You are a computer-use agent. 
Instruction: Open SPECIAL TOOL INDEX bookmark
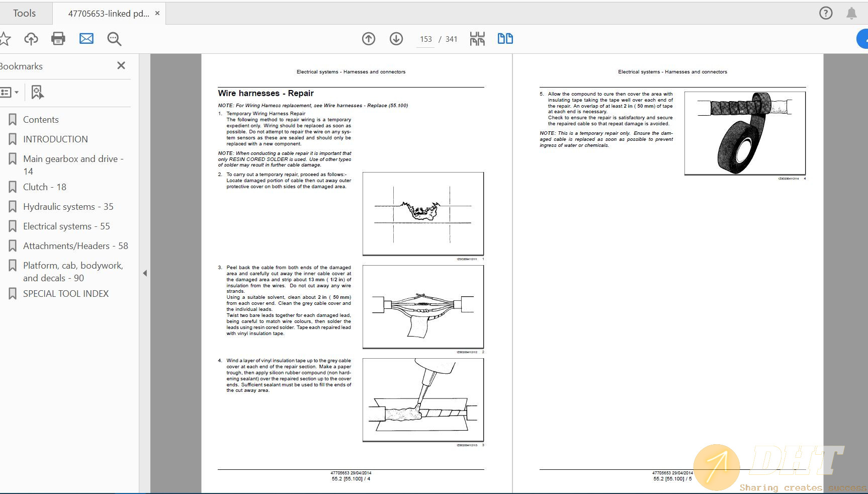[x=66, y=294]
